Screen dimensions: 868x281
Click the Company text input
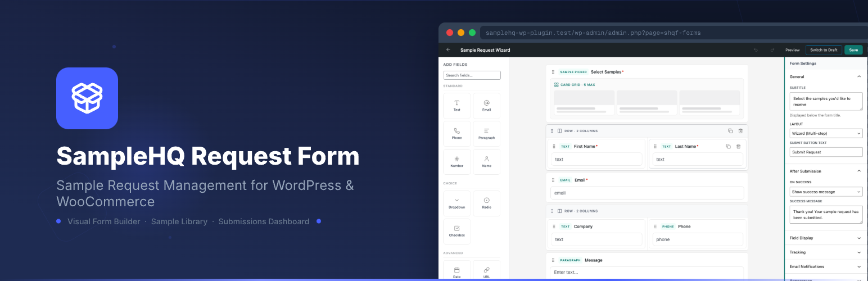[x=596, y=239]
